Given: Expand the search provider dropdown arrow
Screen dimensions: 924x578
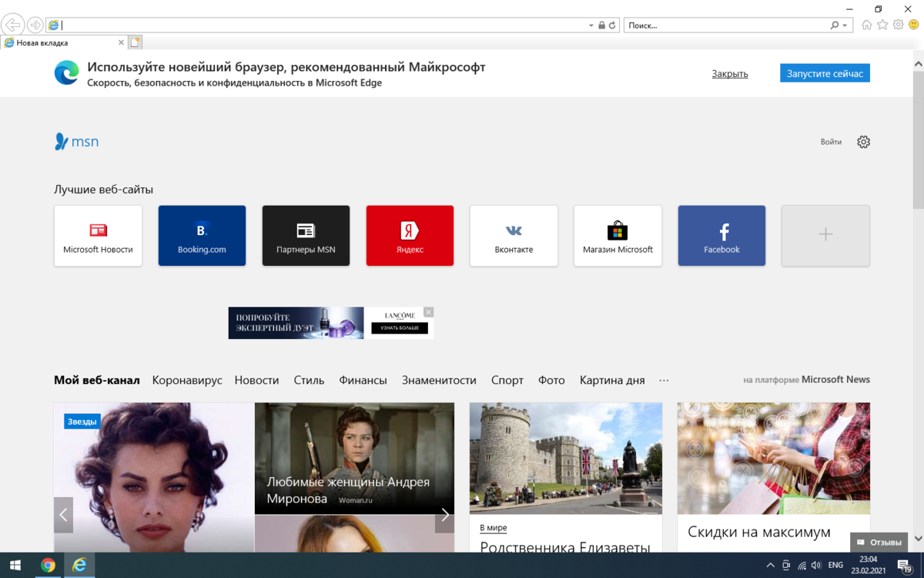Looking at the screenshot, I should coord(845,25).
